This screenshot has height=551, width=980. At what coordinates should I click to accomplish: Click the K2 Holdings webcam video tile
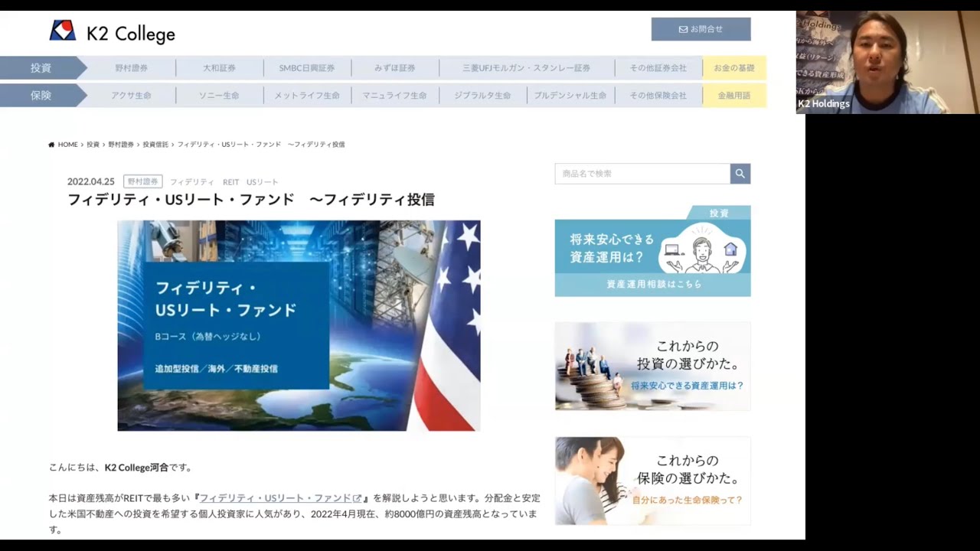click(x=887, y=63)
